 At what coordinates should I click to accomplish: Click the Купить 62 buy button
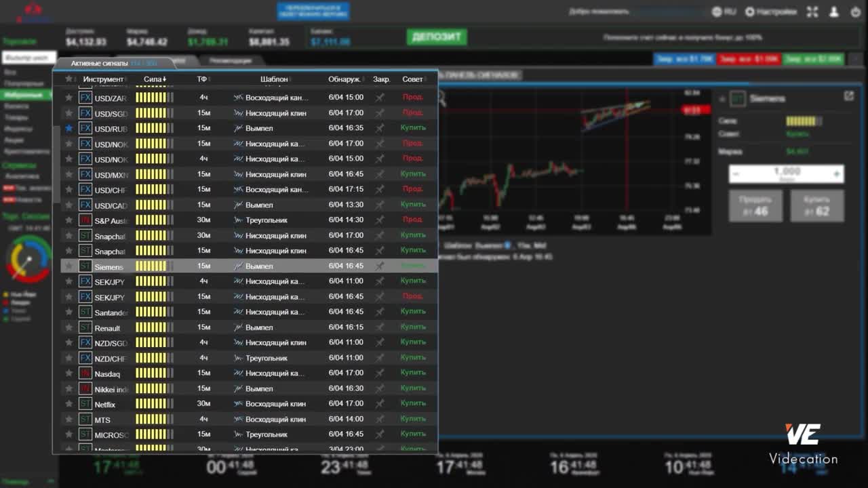[817, 205]
